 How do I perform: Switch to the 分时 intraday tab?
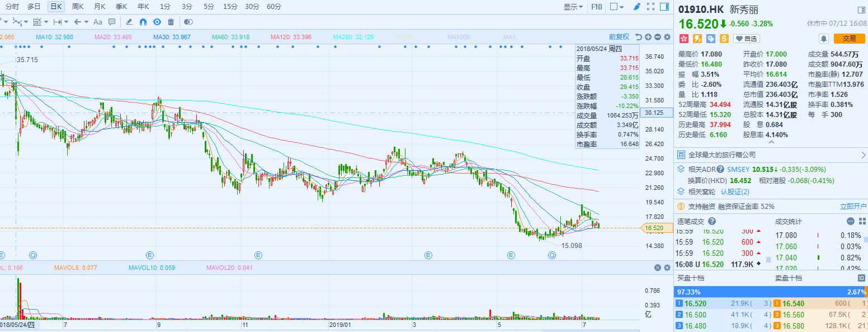point(12,7)
